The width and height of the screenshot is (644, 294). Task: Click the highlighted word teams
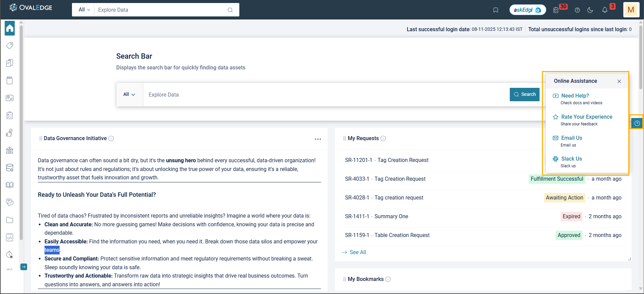(52, 250)
